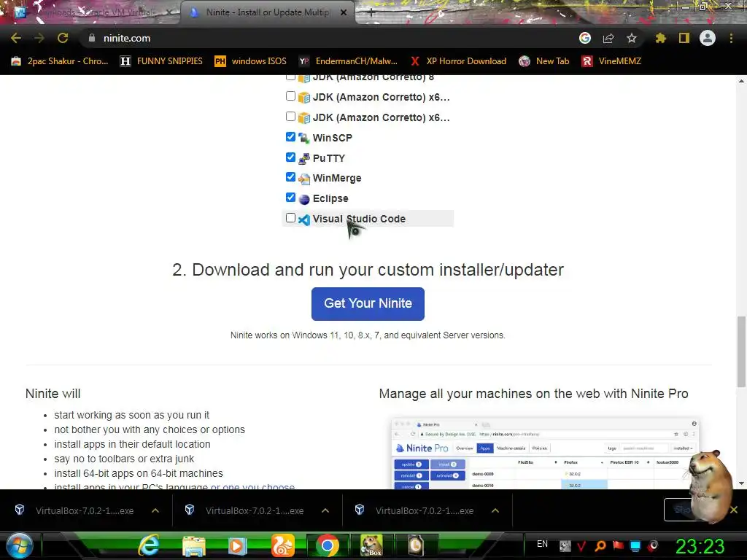Go back using the browser back arrow
Viewport: 747px width, 560px height.
[16, 38]
